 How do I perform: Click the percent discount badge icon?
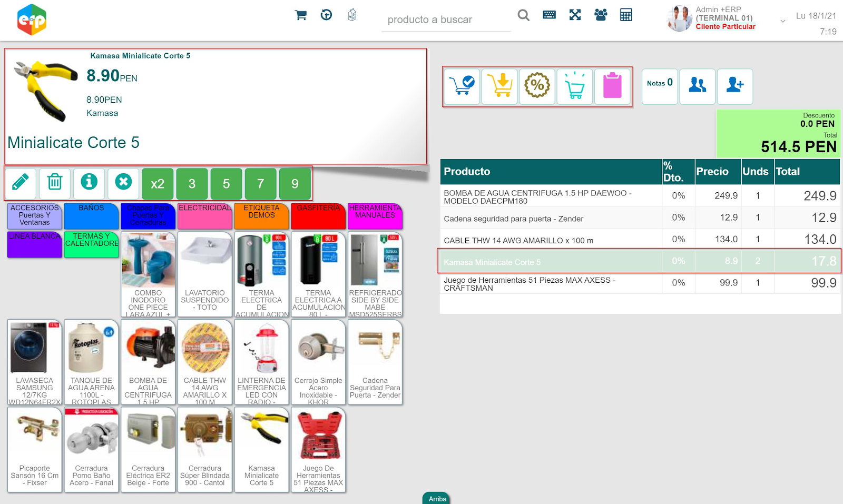coord(537,86)
